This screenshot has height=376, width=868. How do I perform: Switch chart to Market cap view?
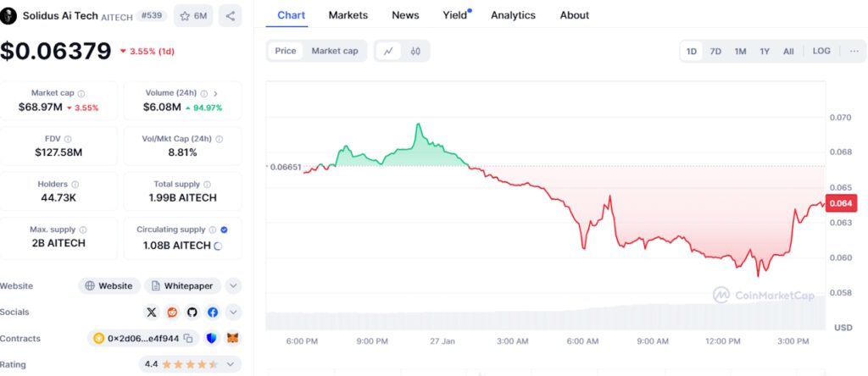point(334,51)
